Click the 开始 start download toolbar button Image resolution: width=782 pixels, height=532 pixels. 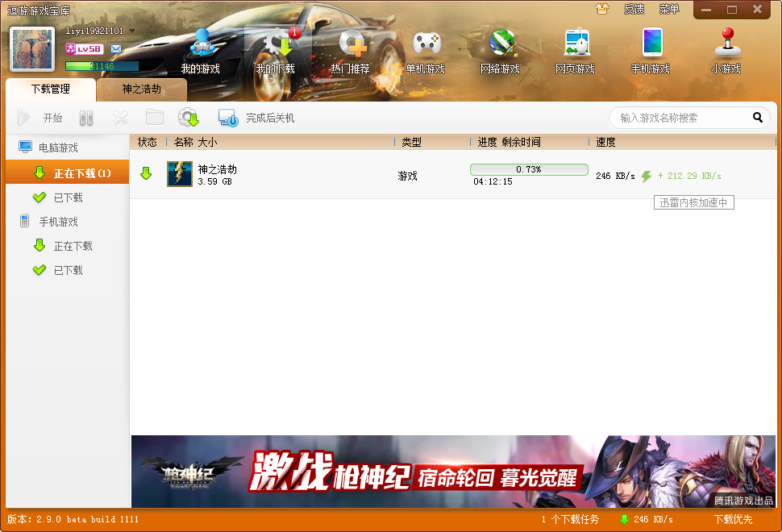(x=40, y=118)
